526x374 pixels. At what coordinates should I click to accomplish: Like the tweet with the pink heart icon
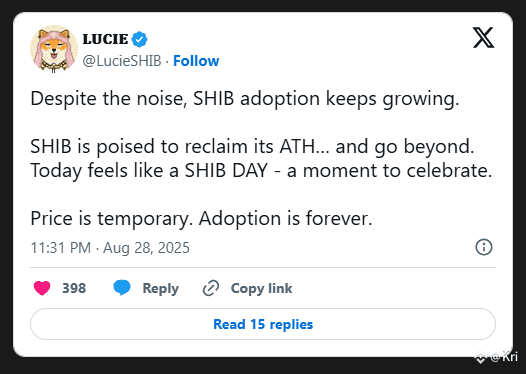(42, 288)
